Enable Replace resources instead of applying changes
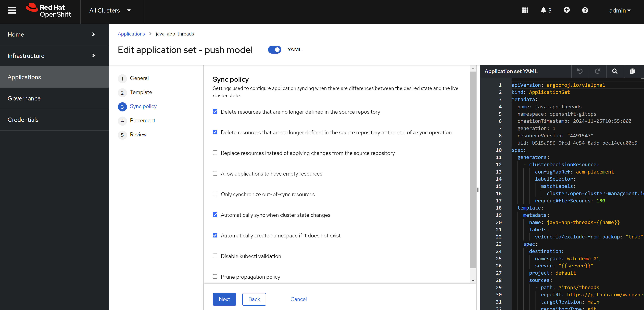 pyautogui.click(x=215, y=153)
